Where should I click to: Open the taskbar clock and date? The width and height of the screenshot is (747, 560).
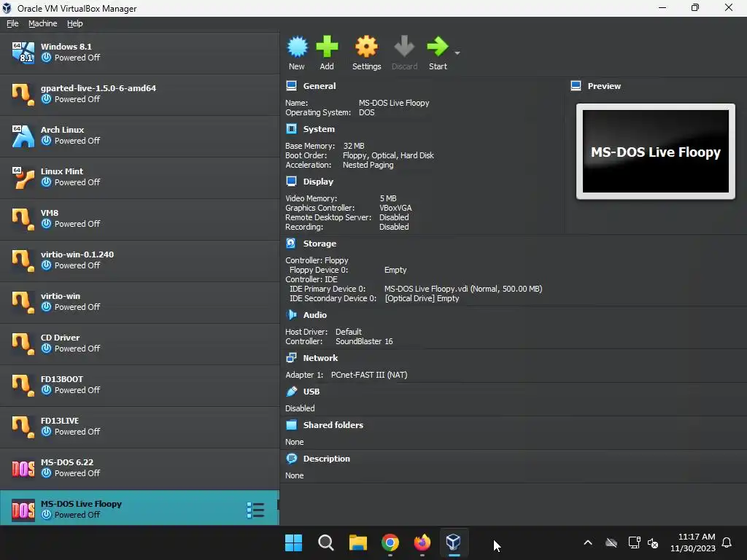693,542
